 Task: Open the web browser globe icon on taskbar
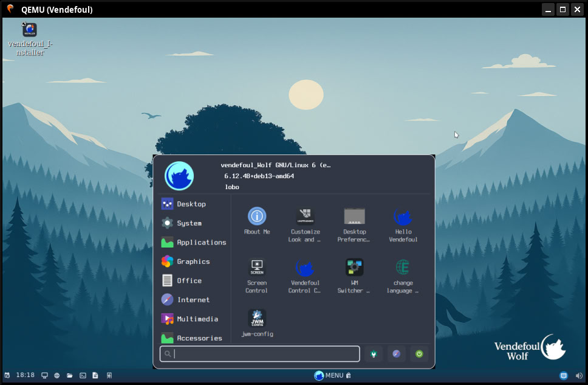click(x=57, y=375)
